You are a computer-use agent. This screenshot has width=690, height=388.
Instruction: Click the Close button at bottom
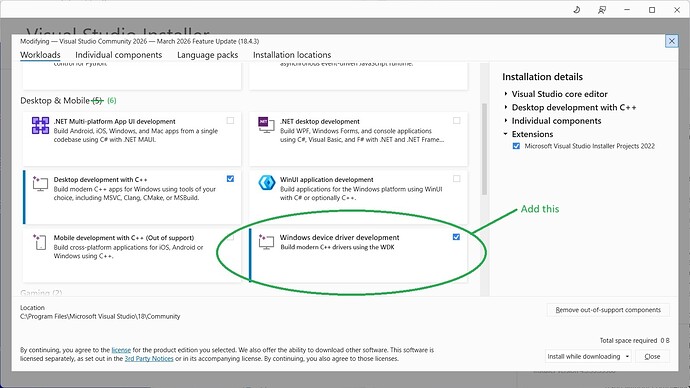coord(652,356)
